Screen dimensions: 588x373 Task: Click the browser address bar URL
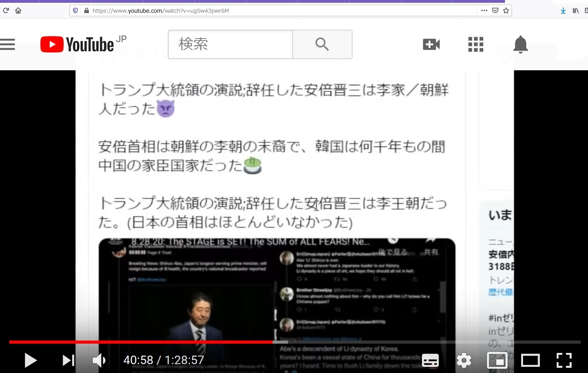point(161,11)
